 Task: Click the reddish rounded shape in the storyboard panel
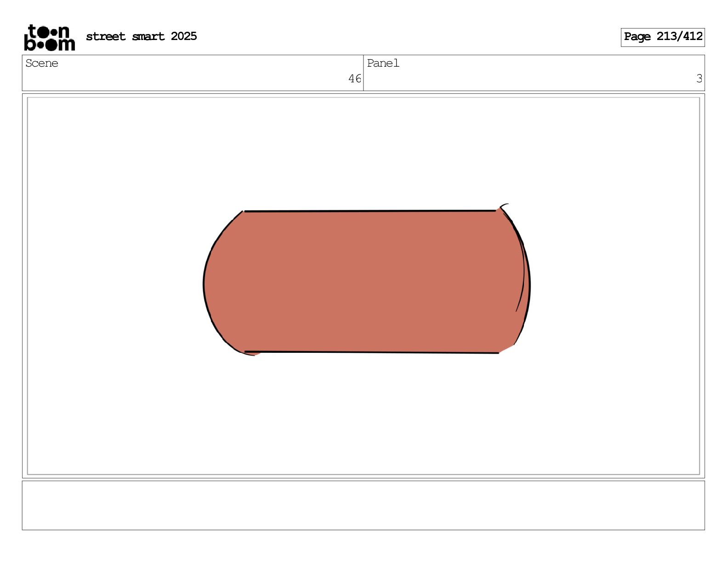[367, 281]
